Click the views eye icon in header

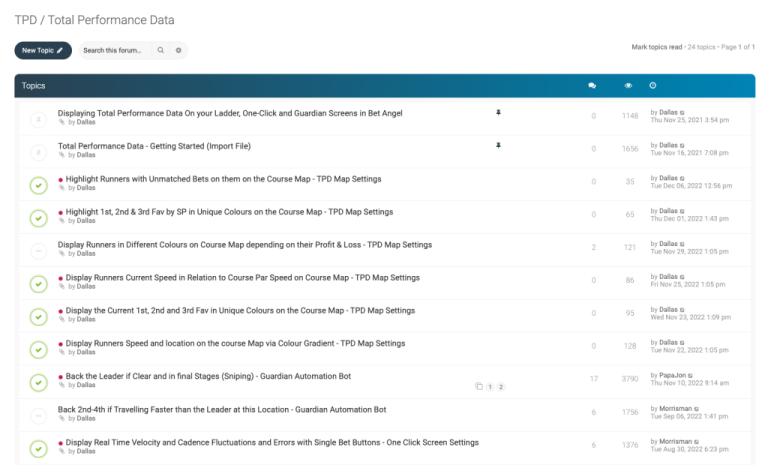pyautogui.click(x=628, y=86)
